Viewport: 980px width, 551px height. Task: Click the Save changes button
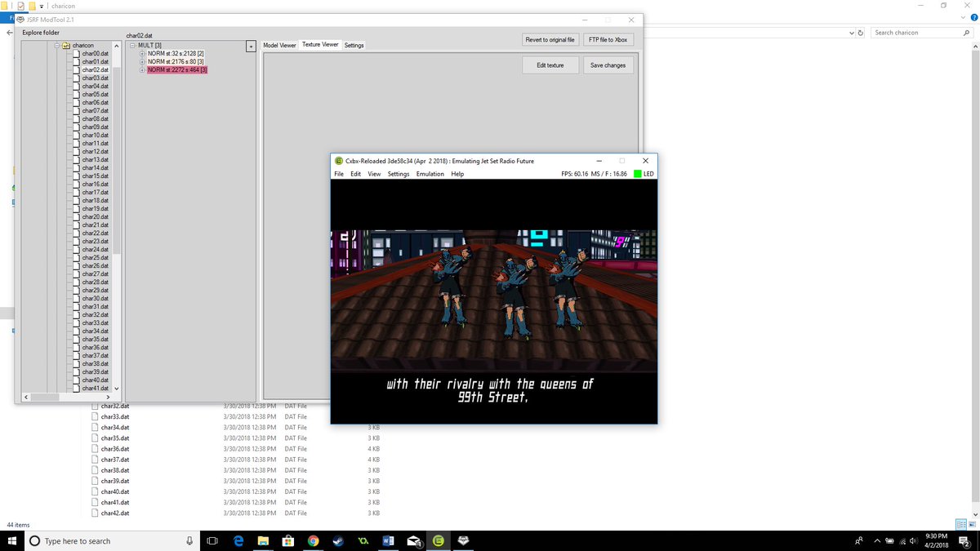click(608, 65)
